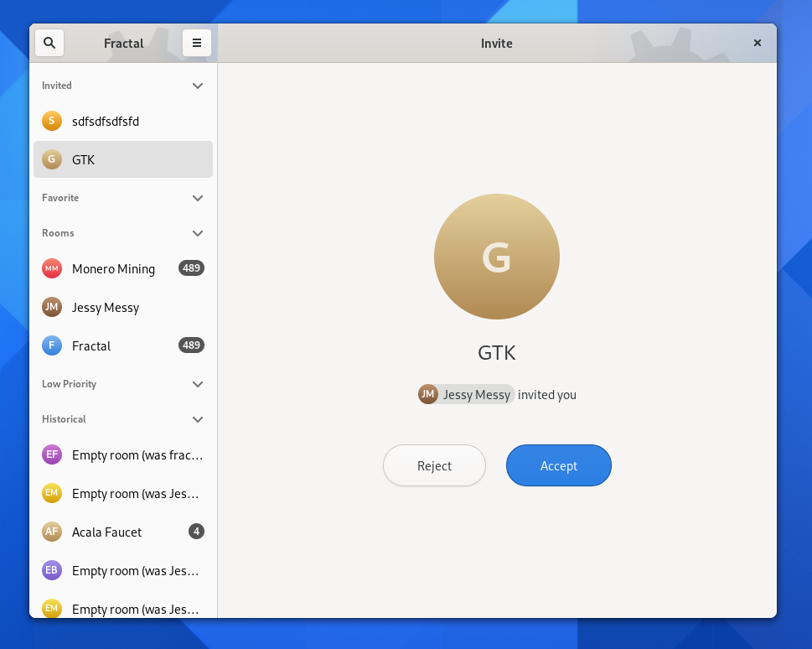Click the blue Fractal room avatar
812x649 pixels.
pos(52,345)
